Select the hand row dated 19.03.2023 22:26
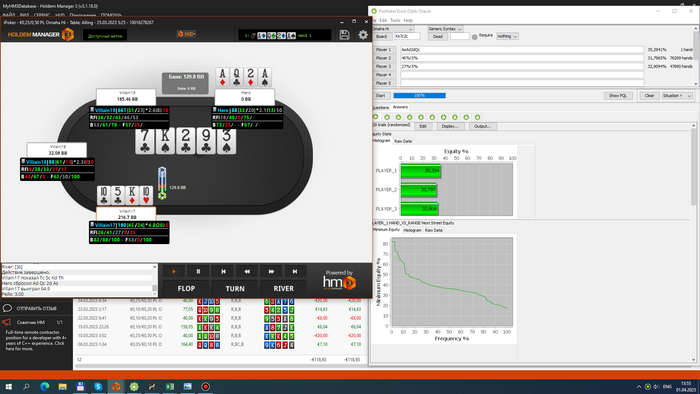The height and width of the screenshot is (394, 700). point(221,327)
